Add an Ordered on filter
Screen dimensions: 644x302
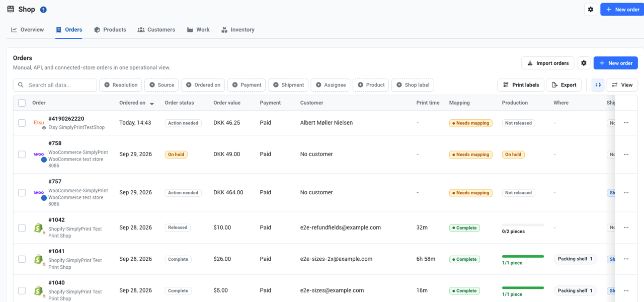[203, 85]
